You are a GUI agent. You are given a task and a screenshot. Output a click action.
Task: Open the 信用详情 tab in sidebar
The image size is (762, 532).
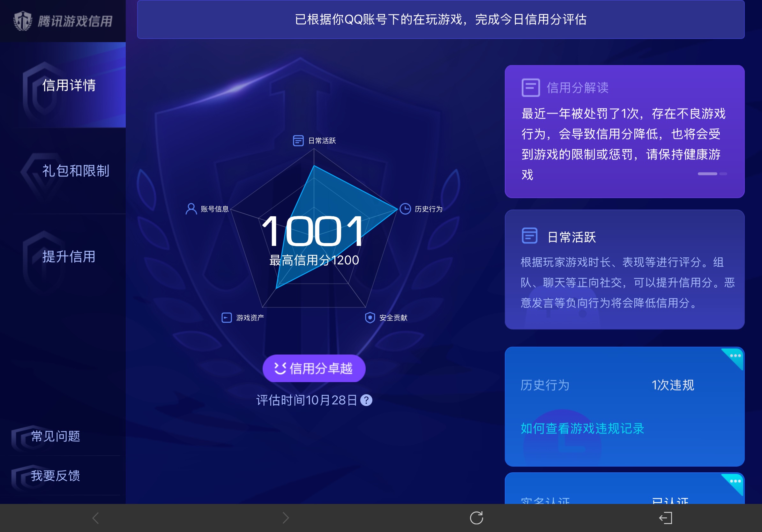tap(63, 85)
